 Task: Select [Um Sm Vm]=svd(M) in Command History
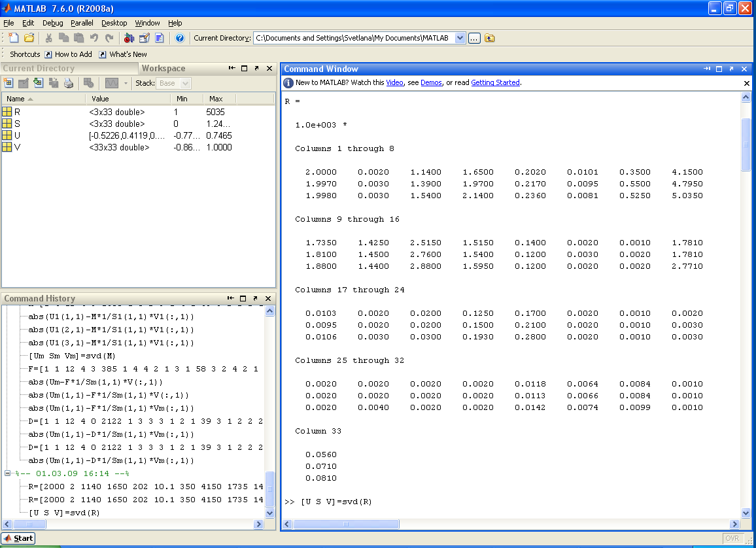(x=72, y=356)
